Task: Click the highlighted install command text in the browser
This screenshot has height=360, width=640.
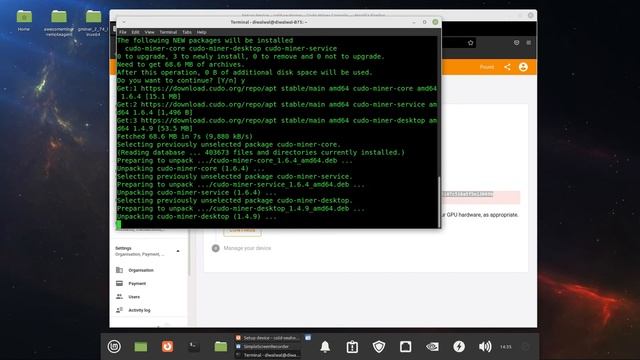Action: tap(468, 194)
